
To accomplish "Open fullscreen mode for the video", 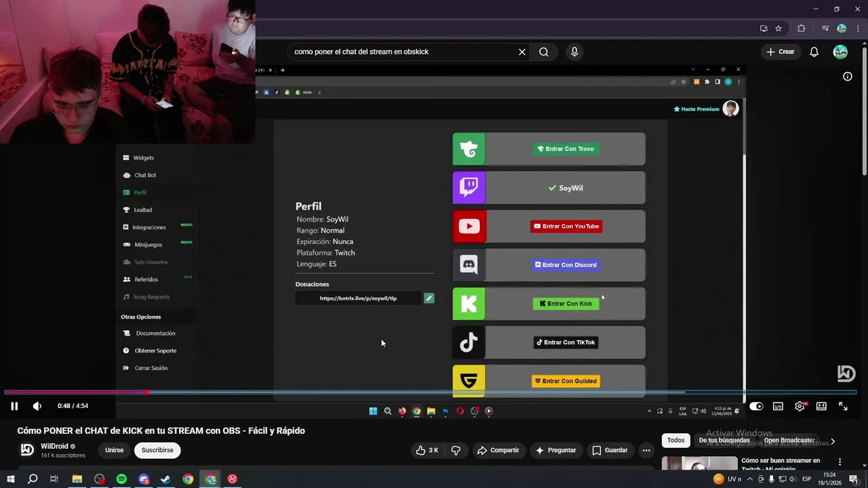I will click(843, 406).
